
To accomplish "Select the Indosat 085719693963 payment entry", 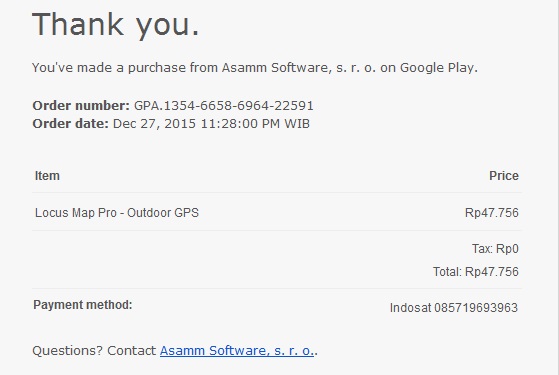I will [x=453, y=308].
